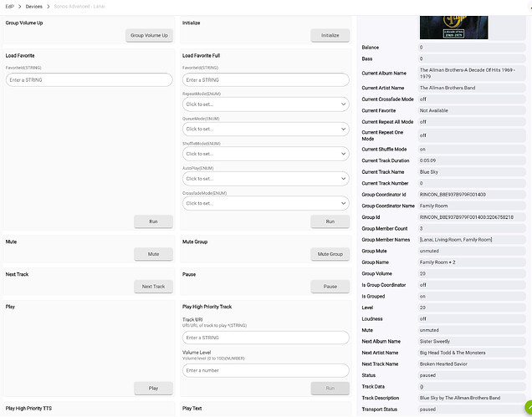The image size is (532, 417).
Task: Click Sonos Advanced - Lanai breadcrumb
Action: [x=79, y=7]
